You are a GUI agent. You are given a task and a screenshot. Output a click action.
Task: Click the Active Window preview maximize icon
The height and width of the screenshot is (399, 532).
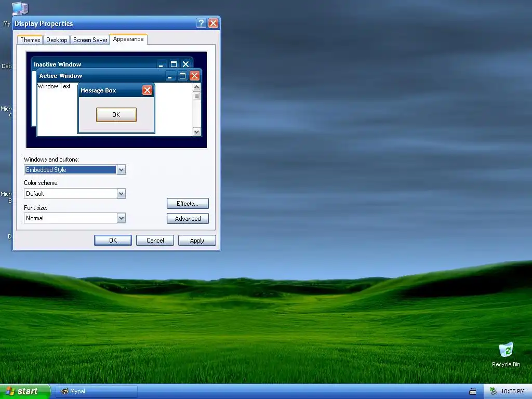pos(182,76)
